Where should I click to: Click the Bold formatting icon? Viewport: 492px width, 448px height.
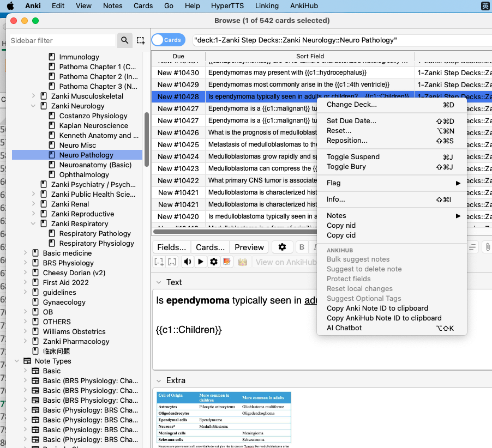302,247
